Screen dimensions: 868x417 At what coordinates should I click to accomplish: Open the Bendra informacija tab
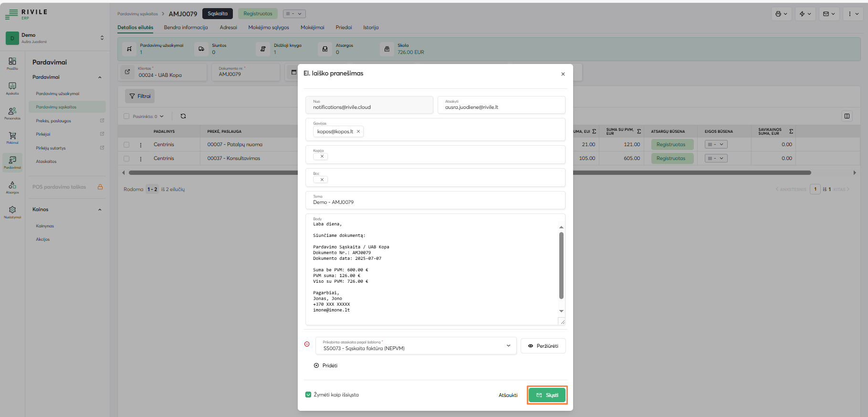(x=186, y=27)
